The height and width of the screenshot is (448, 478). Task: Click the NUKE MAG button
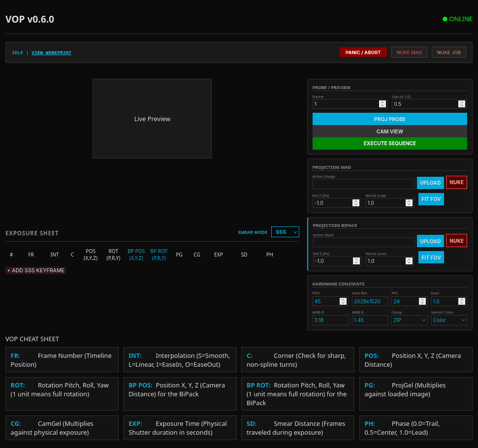409,53
